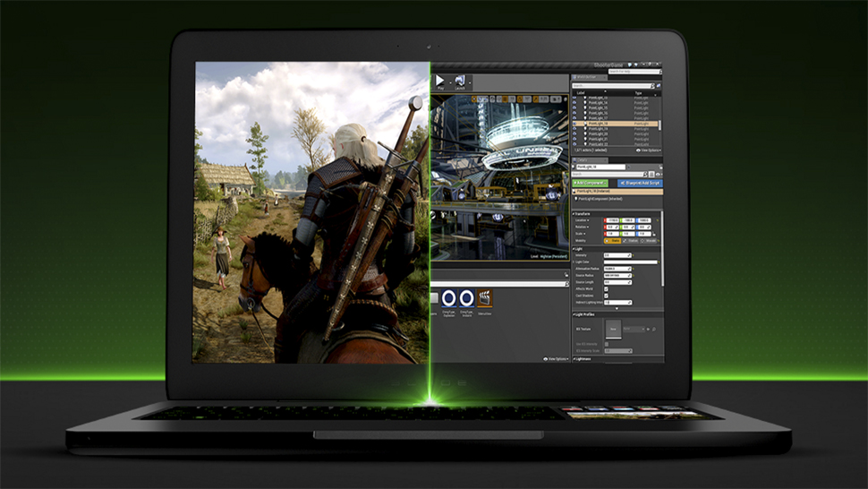This screenshot has height=489, width=868.
Task: Open Details eye visibility options icon
Action: 659,175
